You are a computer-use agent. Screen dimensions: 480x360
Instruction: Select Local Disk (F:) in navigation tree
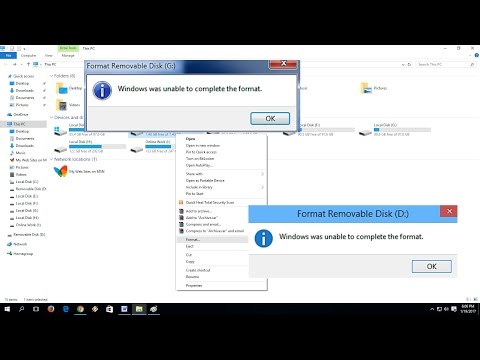(x=27, y=203)
